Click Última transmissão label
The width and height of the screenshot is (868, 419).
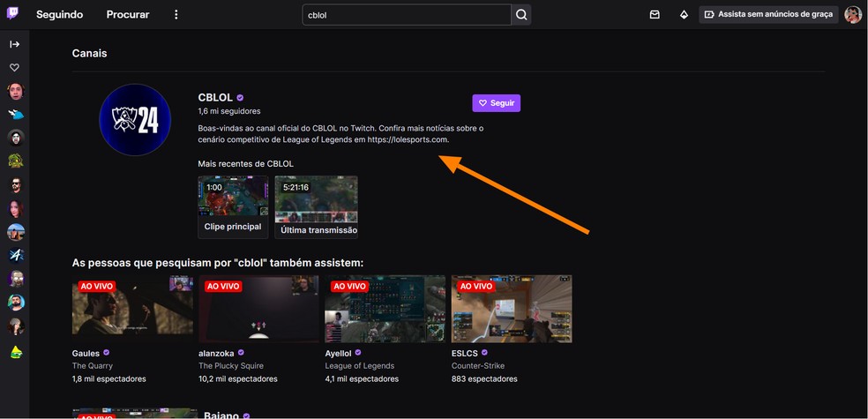(x=318, y=230)
